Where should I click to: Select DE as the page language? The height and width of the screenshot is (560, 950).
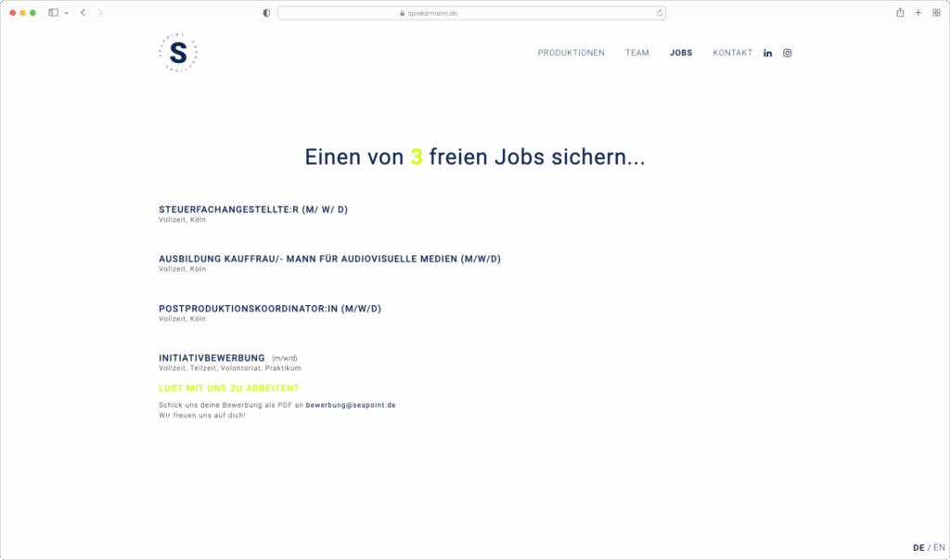tap(917, 547)
